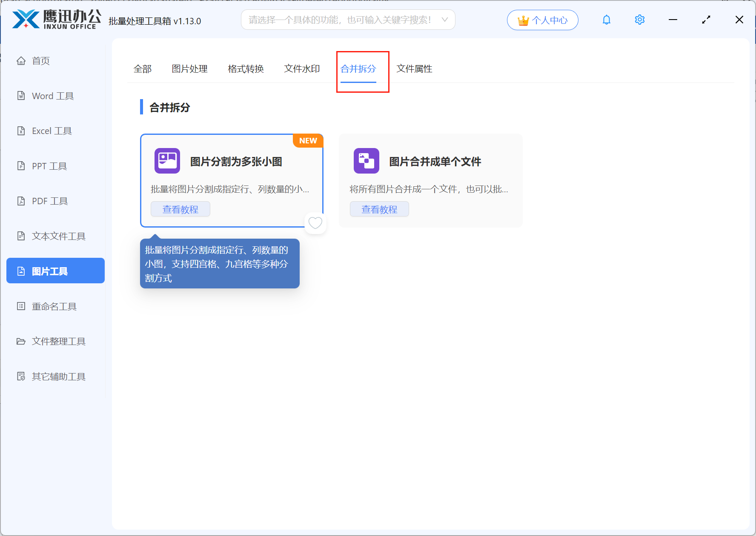Click the 图片分割为多张小图 purple tool icon
Image resolution: width=756 pixels, height=536 pixels.
(x=167, y=161)
